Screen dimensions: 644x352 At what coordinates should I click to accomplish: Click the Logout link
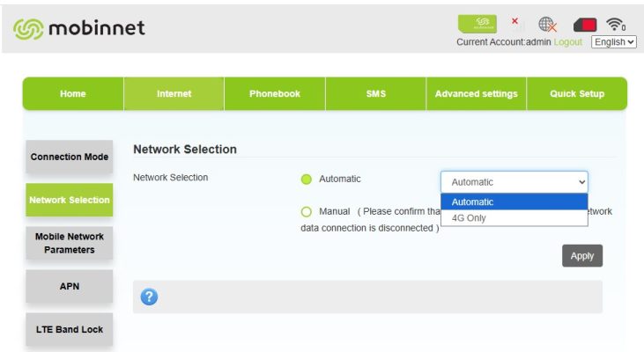click(x=568, y=42)
